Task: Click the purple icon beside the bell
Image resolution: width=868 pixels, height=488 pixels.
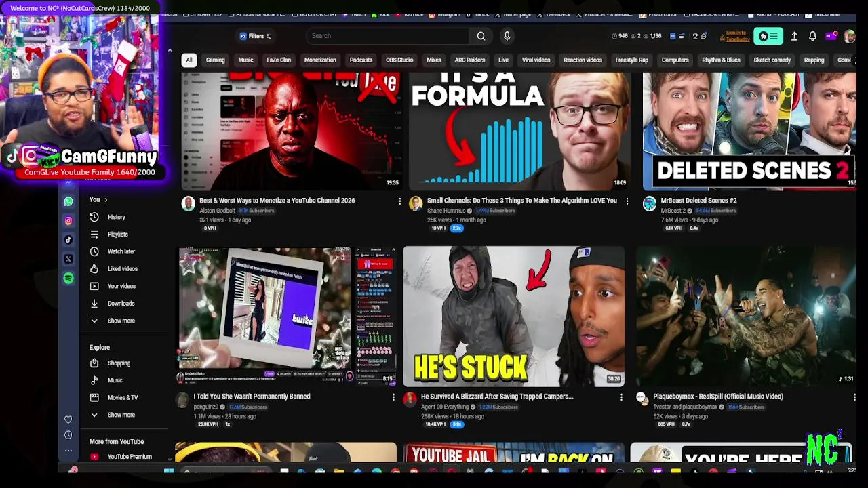Action: pyautogui.click(x=831, y=36)
